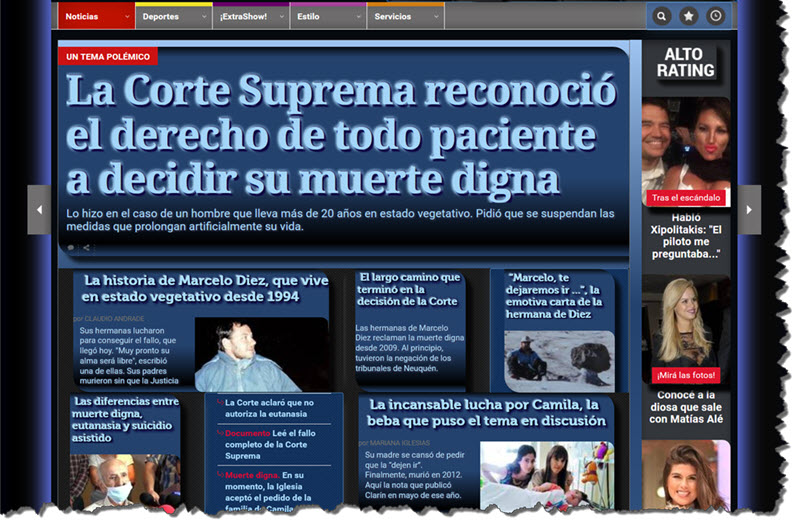800x527 pixels.
Task: Expand the Estilo dropdown arrow
Action: coord(358,17)
